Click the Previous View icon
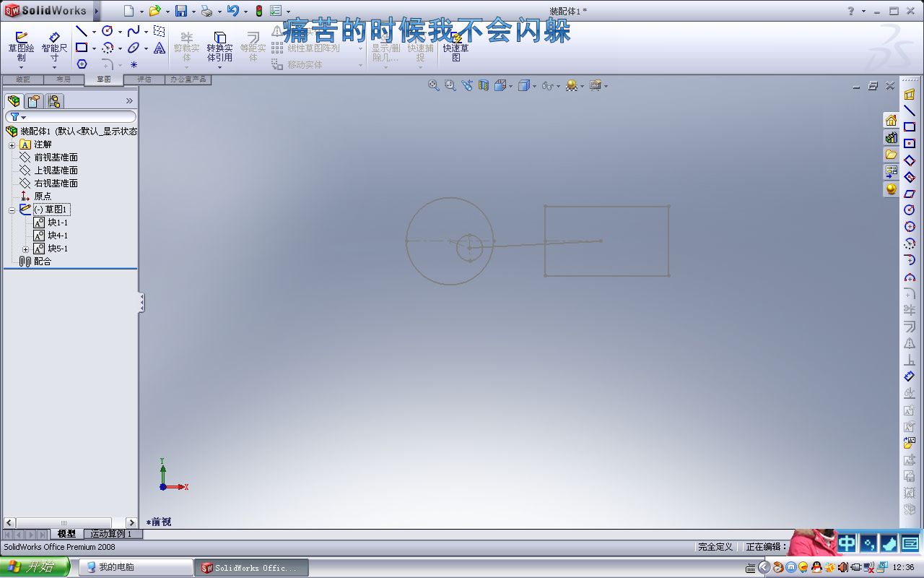This screenshot has height=578, width=924. (467, 85)
